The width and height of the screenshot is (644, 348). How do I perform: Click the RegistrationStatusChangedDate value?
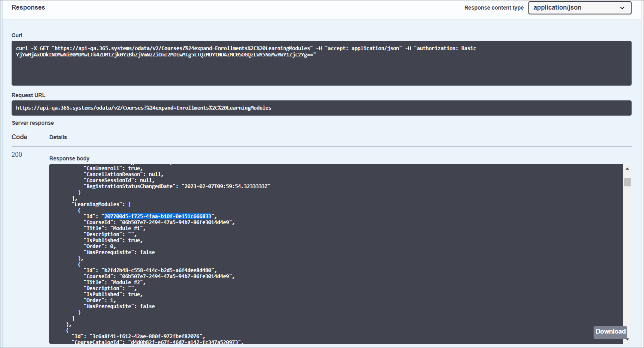[226, 186]
